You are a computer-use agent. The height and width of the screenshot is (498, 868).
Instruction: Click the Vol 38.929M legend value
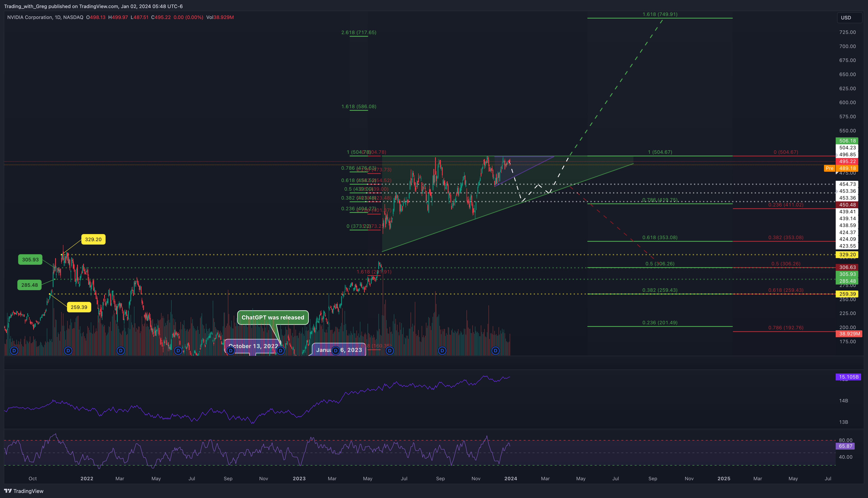coord(220,17)
